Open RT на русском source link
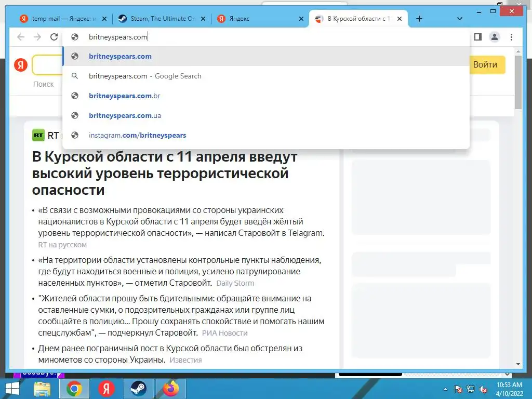Viewport: 532px width, 399px height. click(62, 245)
